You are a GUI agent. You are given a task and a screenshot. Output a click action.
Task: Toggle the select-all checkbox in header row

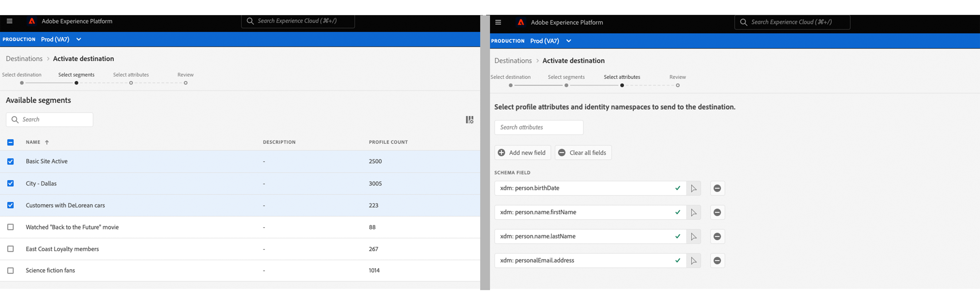click(11, 143)
